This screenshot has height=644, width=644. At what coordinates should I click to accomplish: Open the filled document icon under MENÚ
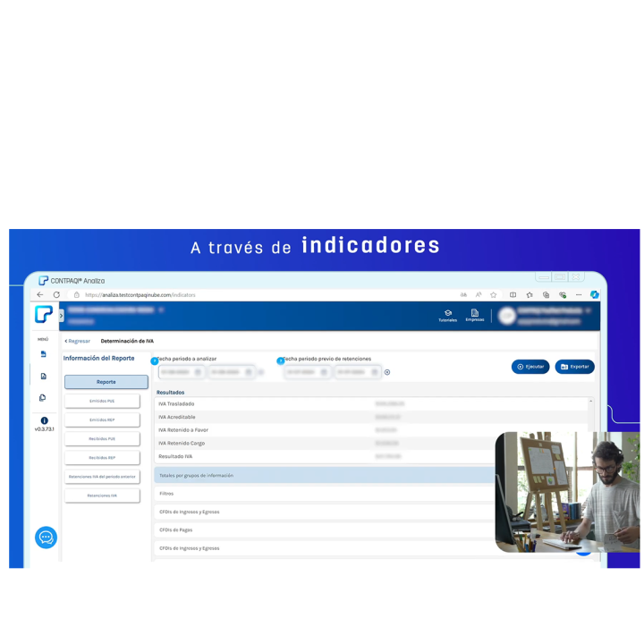tap(44, 354)
